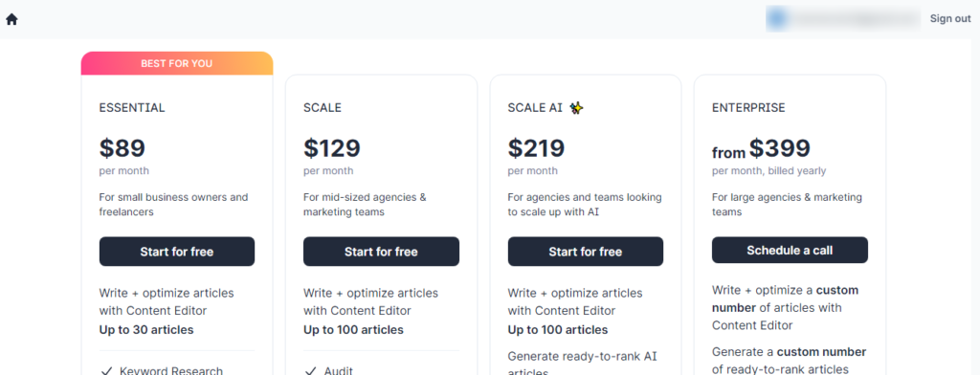The width and height of the screenshot is (980, 375).
Task: Start for free on Essential plan
Action: click(177, 252)
